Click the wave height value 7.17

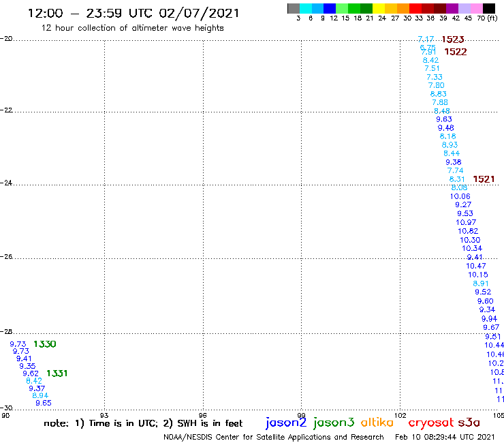pyautogui.click(x=426, y=39)
